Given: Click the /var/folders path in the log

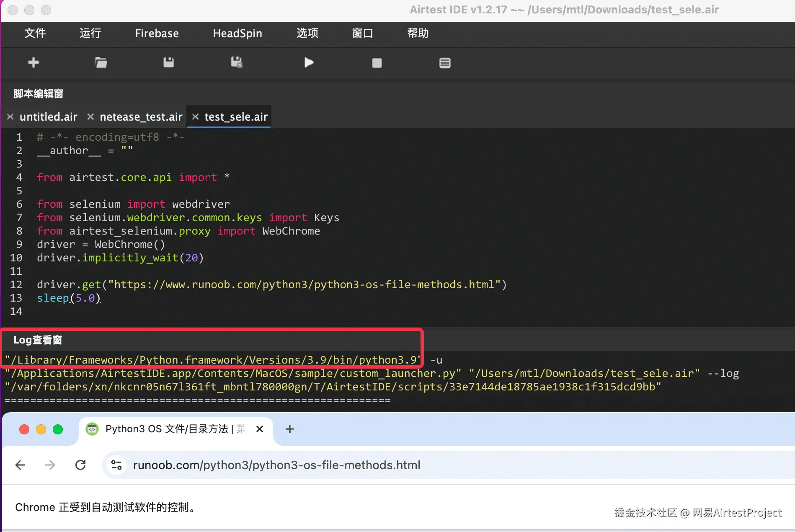Looking at the screenshot, I should (x=333, y=387).
